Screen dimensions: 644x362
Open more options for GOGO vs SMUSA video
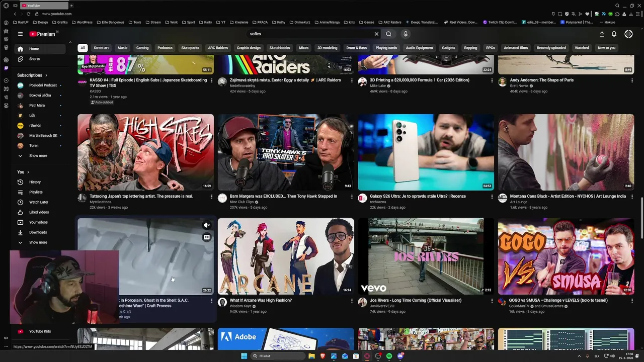click(x=632, y=301)
